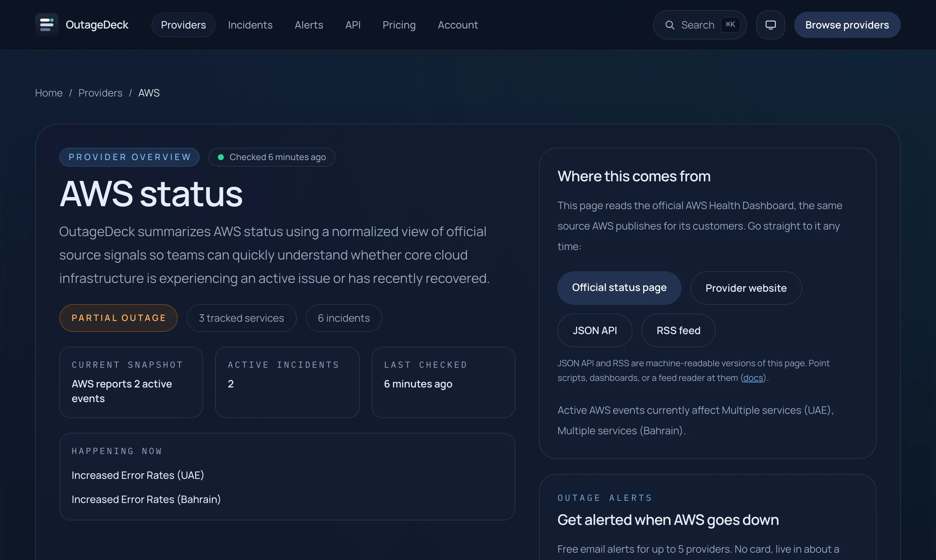Visit the Provider website button
Viewport: 936px width, 560px height.
[746, 288]
